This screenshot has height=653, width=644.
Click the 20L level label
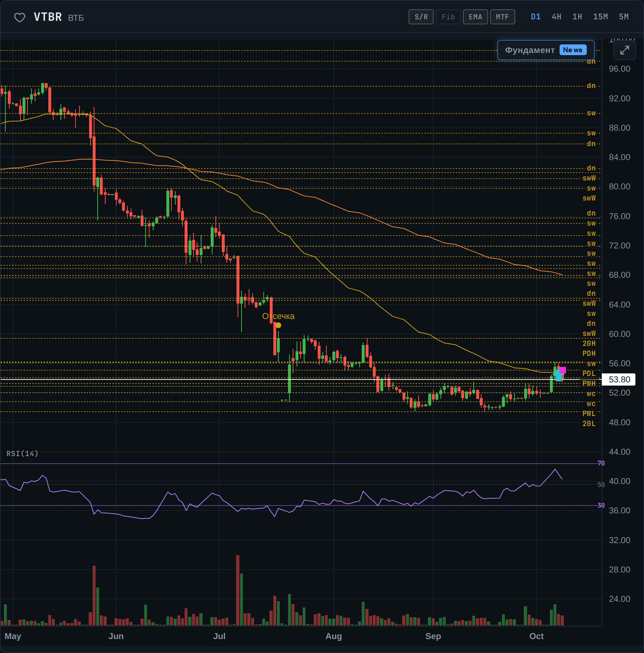589,424
